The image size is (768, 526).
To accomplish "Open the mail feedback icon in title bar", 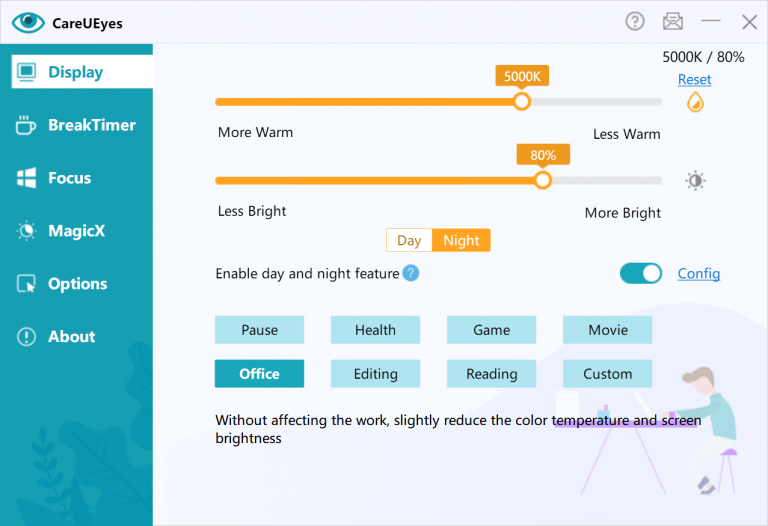I will pos(673,21).
